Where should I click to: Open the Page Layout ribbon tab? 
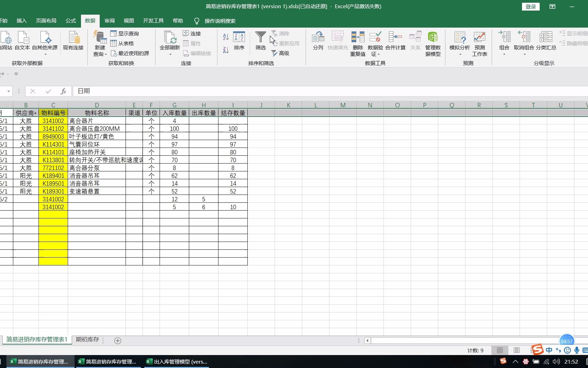coord(46,21)
